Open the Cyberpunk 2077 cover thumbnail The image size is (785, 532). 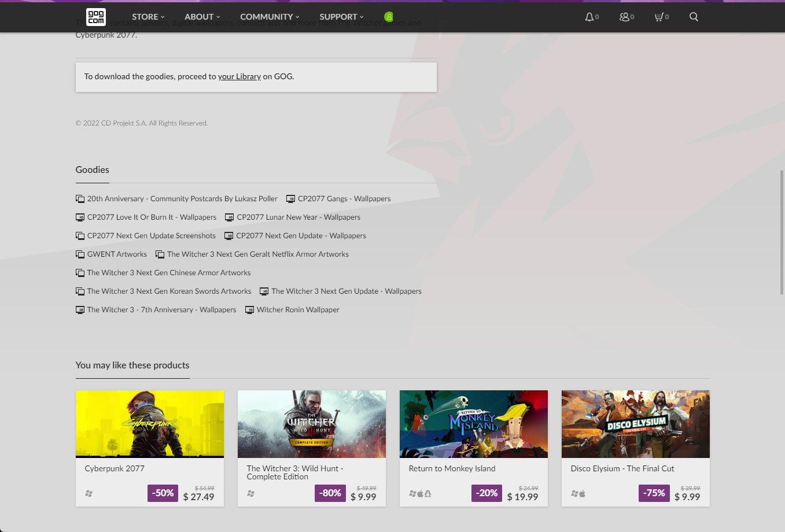(x=150, y=424)
